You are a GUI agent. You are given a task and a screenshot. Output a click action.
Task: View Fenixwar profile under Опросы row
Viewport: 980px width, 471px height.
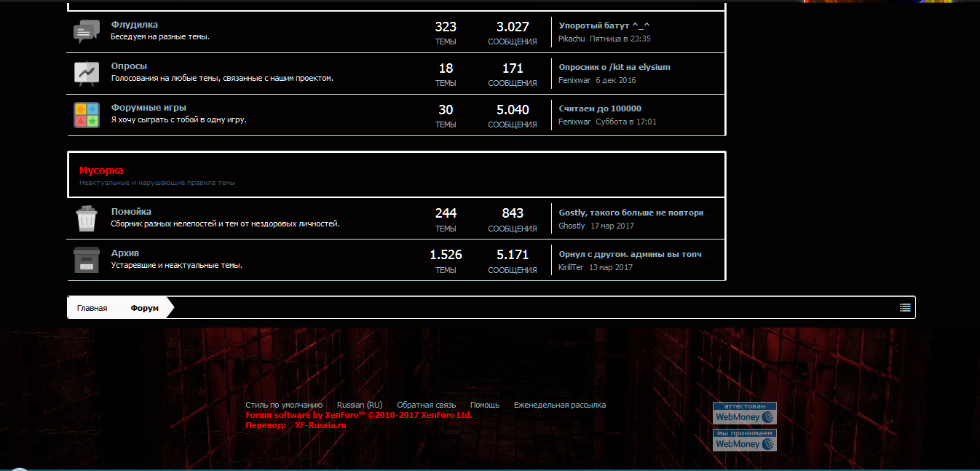click(x=575, y=80)
